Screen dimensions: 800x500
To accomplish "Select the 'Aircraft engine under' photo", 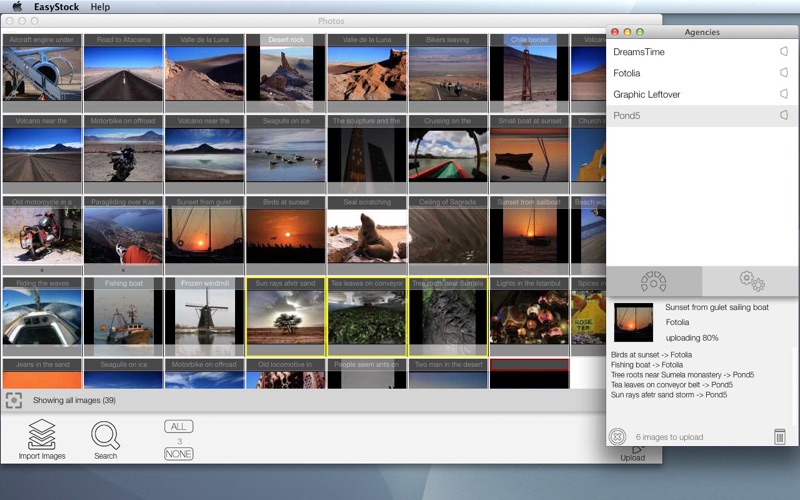I will coord(42,73).
